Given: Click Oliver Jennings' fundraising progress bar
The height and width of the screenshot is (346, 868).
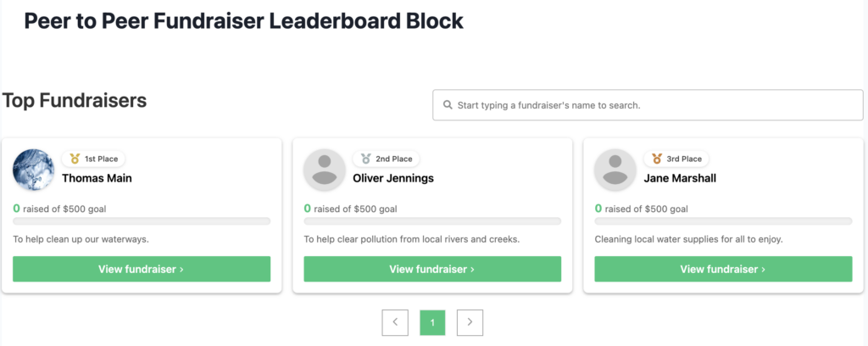Looking at the screenshot, I should tap(432, 221).
